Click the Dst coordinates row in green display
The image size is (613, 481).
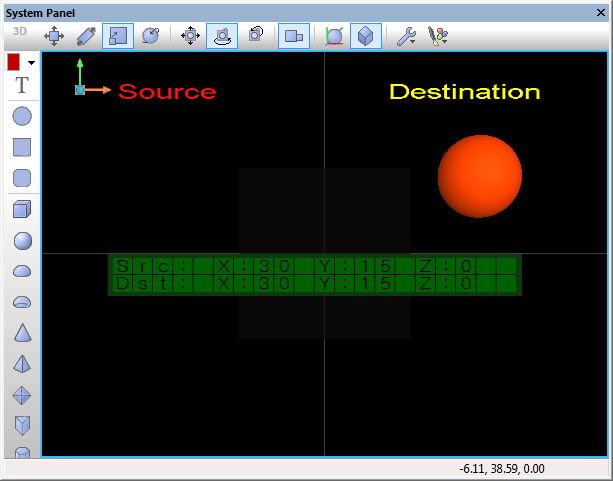[315, 283]
